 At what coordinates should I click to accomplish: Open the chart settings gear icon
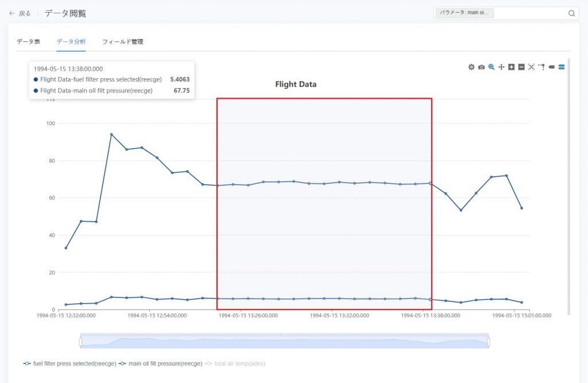pyautogui.click(x=471, y=67)
